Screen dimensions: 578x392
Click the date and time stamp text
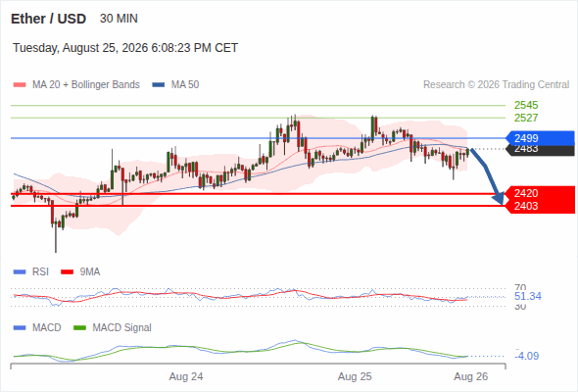(125, 48)
